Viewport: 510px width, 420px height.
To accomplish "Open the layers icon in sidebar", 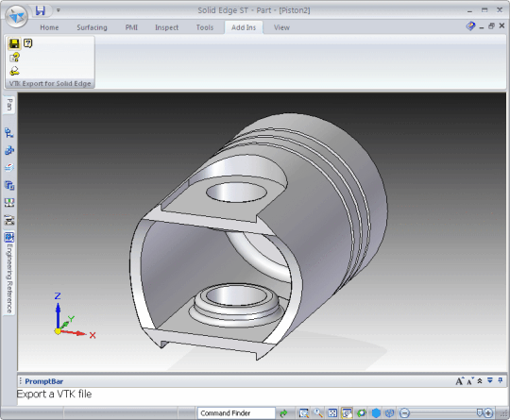I will tap(9, 168).
